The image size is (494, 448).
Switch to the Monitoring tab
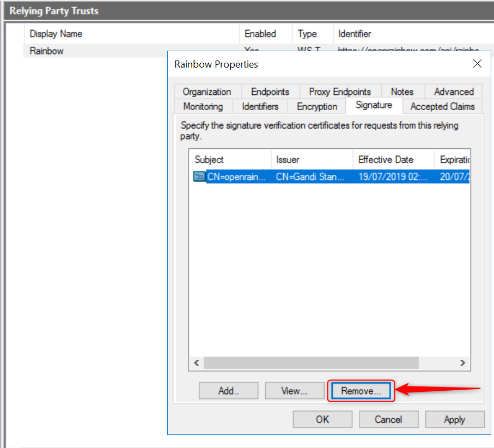pyautogui.click(x=203, y=106)
